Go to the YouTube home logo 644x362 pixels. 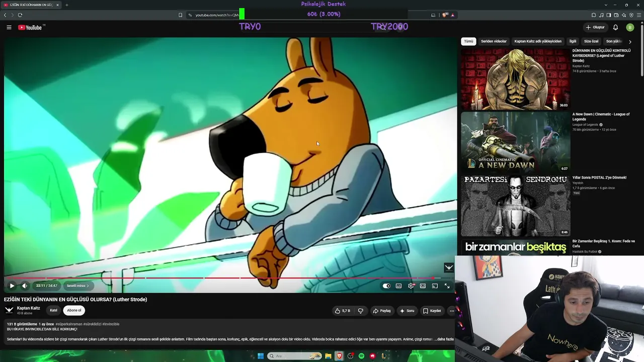pyautogui.click(x=31, y=27)
